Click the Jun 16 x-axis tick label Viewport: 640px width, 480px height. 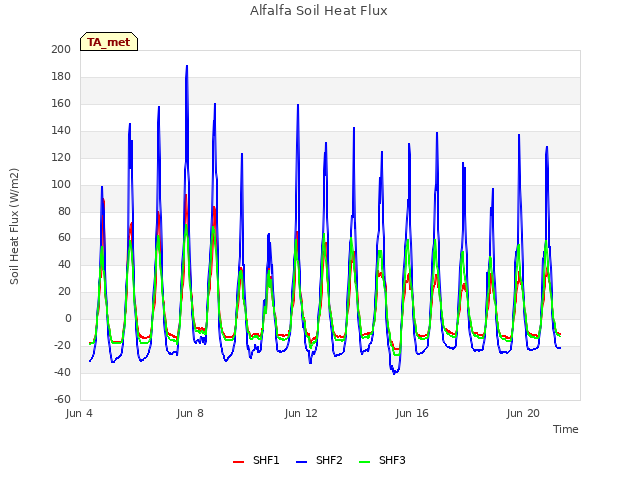point(412,413)
